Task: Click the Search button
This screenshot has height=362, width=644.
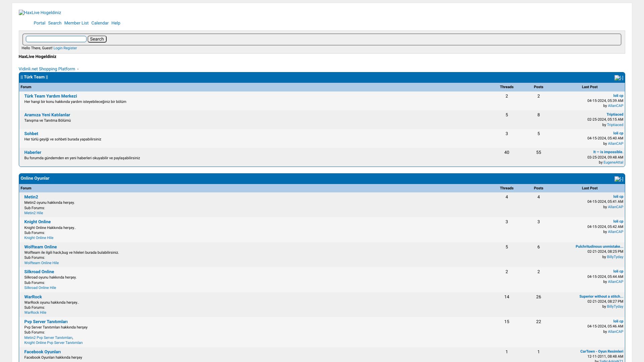Action: click(x=97, y=39)
